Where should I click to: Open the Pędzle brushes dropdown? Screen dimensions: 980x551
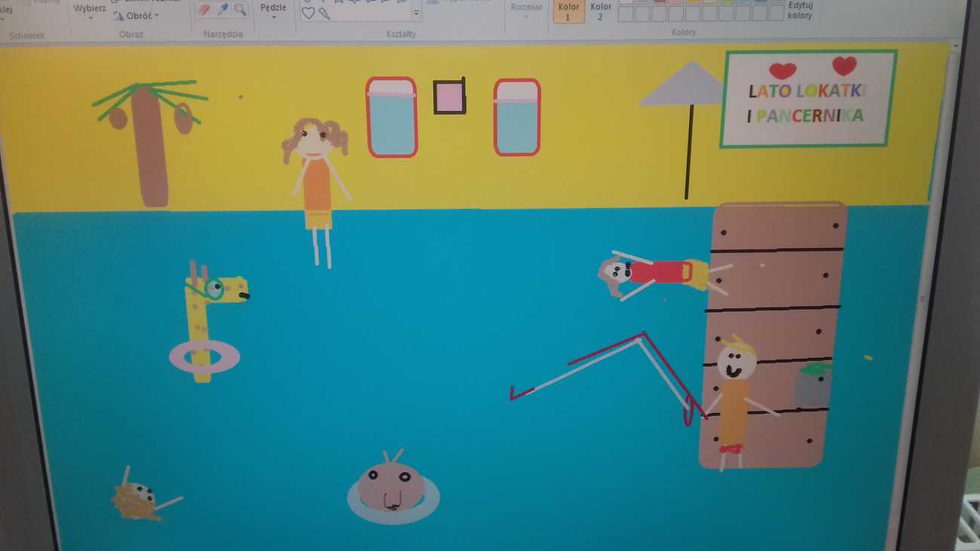click(x=273, y=11)
